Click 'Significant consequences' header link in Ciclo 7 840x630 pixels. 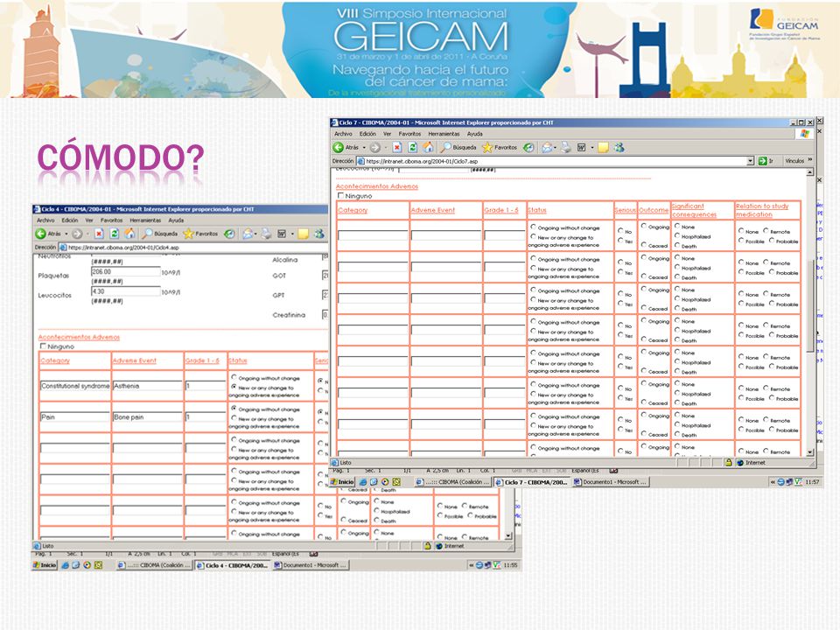coord(694,210)
